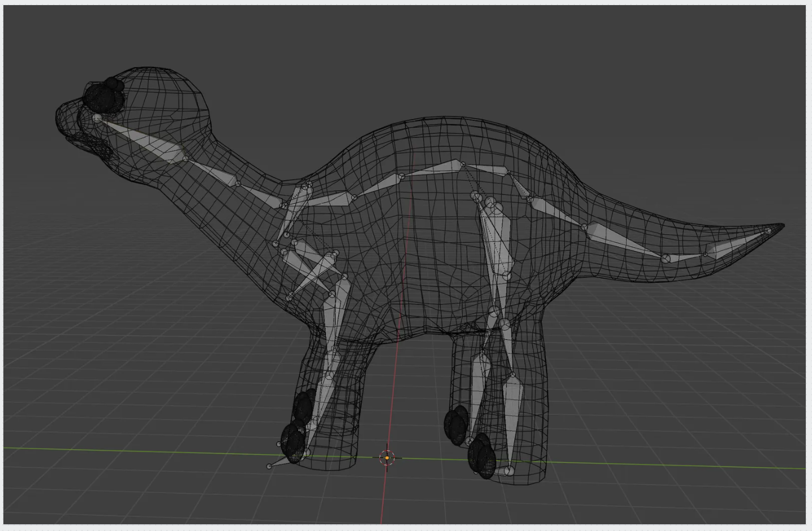Click the 3D cursor at the origin
Screen dimensions: 812x531
[x=387, y=457]
